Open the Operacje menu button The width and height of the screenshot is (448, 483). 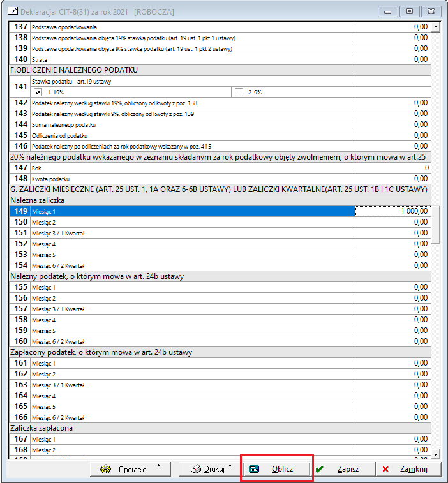[x=130, y=469]
